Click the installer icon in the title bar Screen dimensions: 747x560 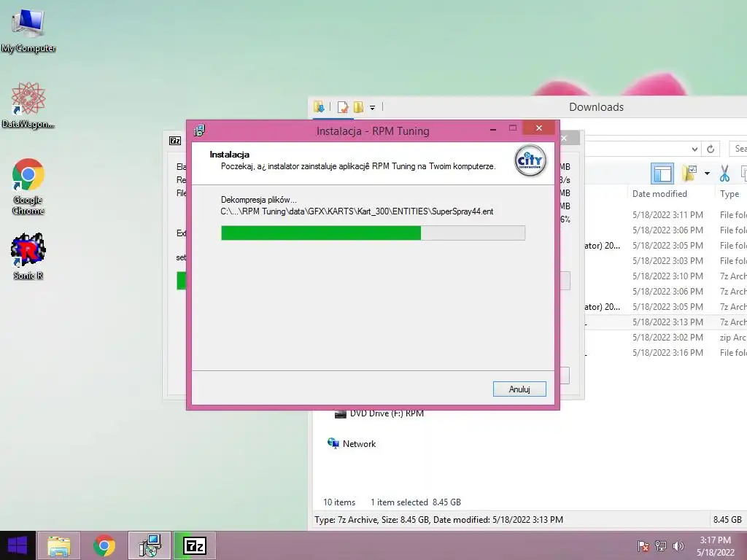pyautogui.click(x=200, y=131)
